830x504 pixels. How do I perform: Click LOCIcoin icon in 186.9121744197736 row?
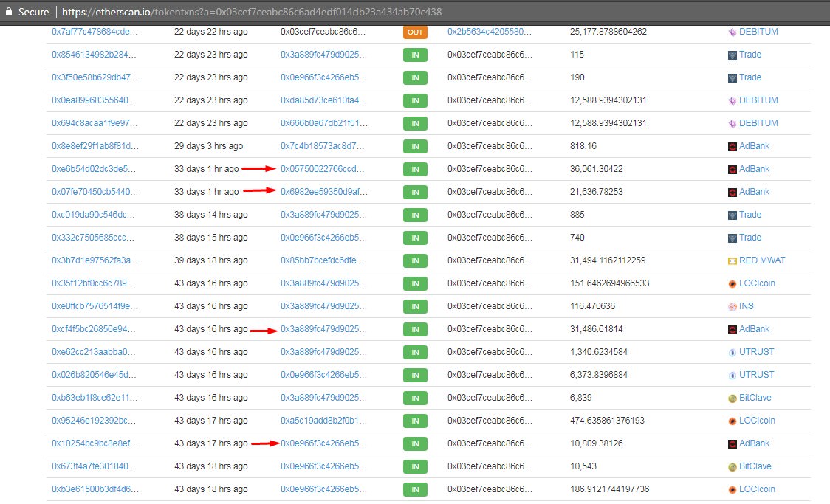pyautogui.click(x=732, y=490)
